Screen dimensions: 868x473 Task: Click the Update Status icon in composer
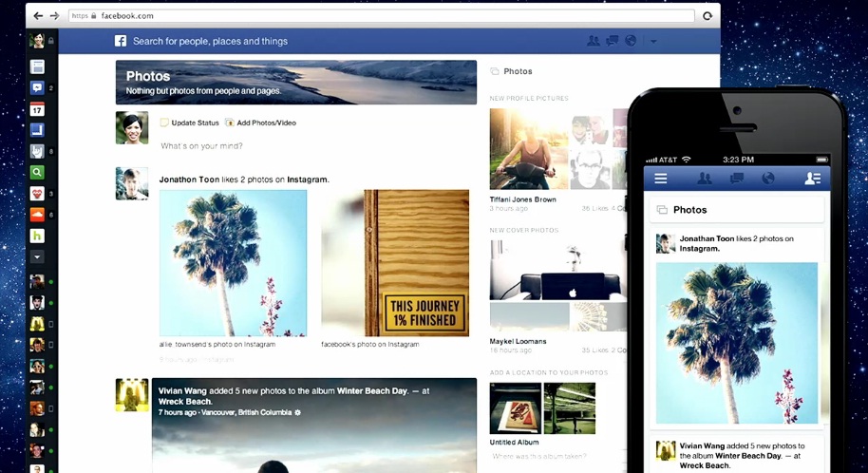pos(164,123)
